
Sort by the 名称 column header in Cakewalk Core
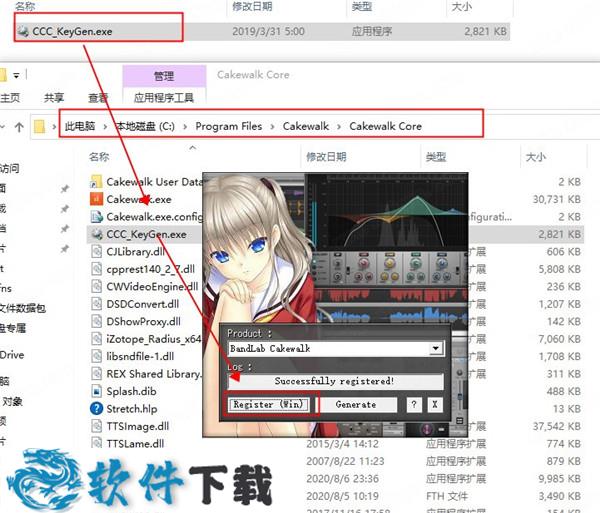(99, 157)
